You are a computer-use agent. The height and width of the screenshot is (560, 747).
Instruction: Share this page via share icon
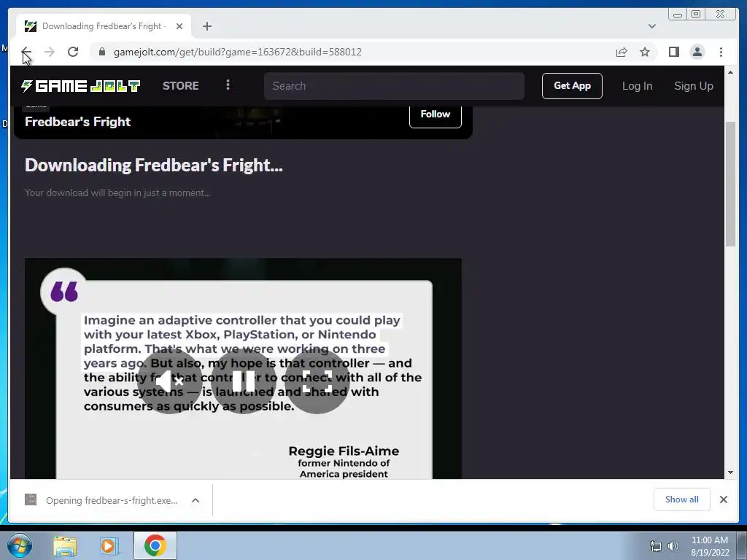pos(622,52)
